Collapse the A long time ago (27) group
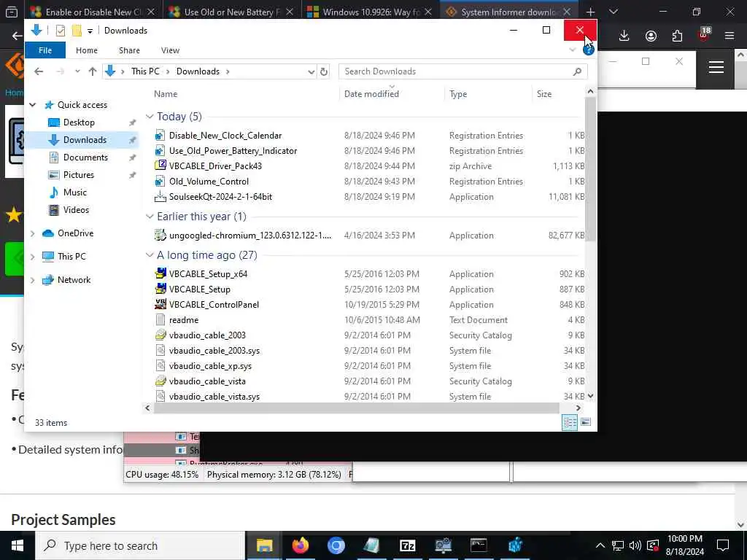 tap(150, 255)
